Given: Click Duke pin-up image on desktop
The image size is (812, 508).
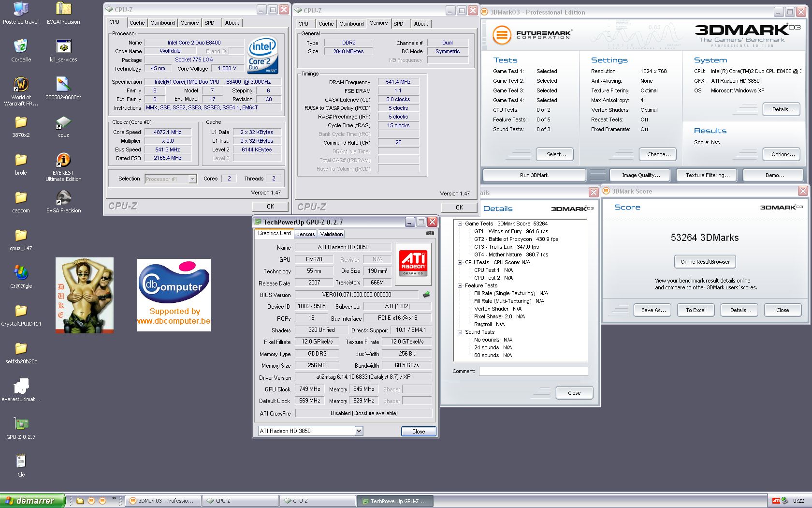Looking at the screenshot, I should point(85,295).
